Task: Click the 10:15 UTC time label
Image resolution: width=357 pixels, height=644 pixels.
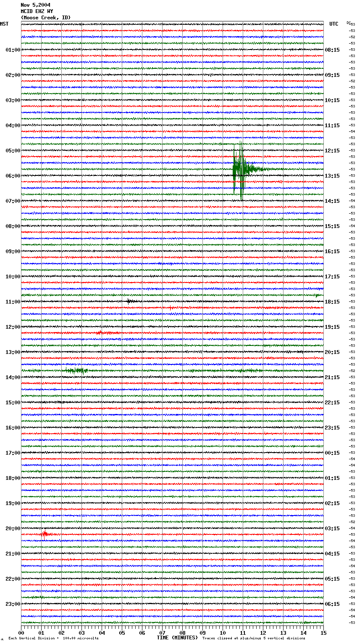Action: (332, 100)
